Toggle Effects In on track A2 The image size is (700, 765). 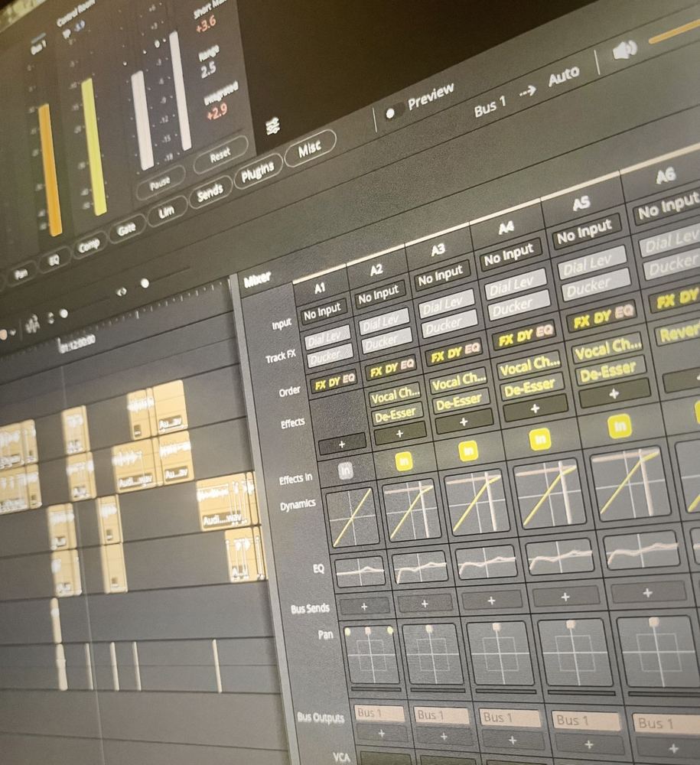[x=404, y=461]
